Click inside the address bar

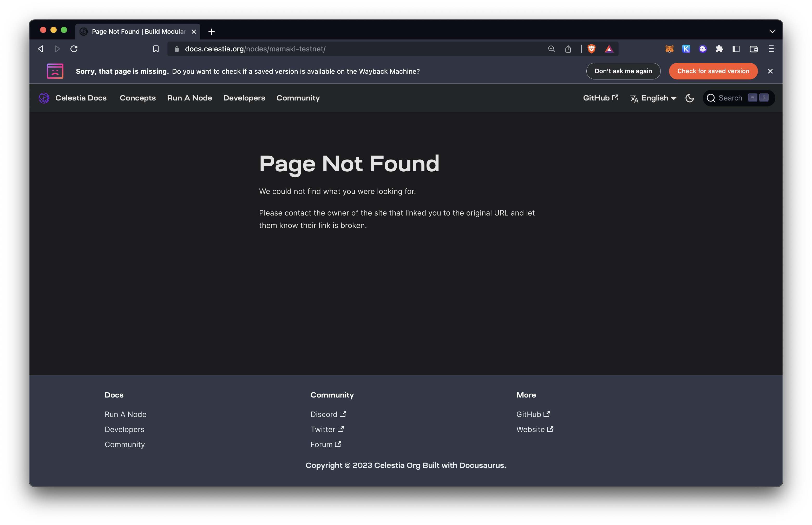pyautogui.click(x=341, y=49)
